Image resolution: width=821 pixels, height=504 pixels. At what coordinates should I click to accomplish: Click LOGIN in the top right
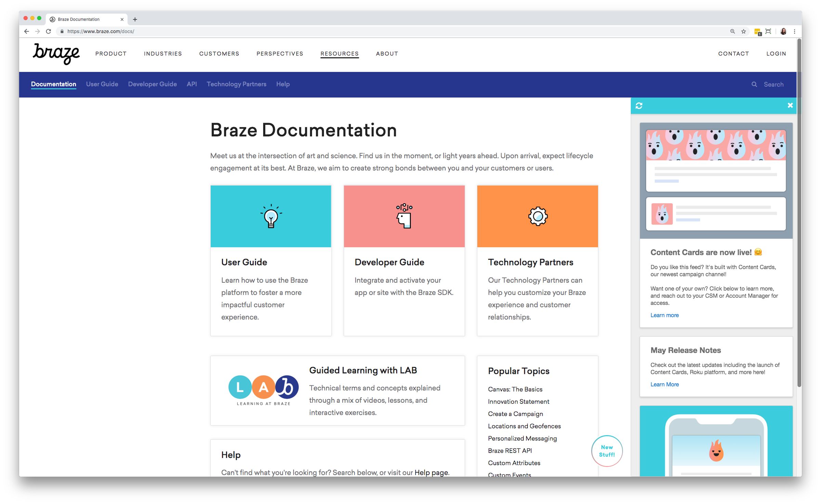pos(776,53)
